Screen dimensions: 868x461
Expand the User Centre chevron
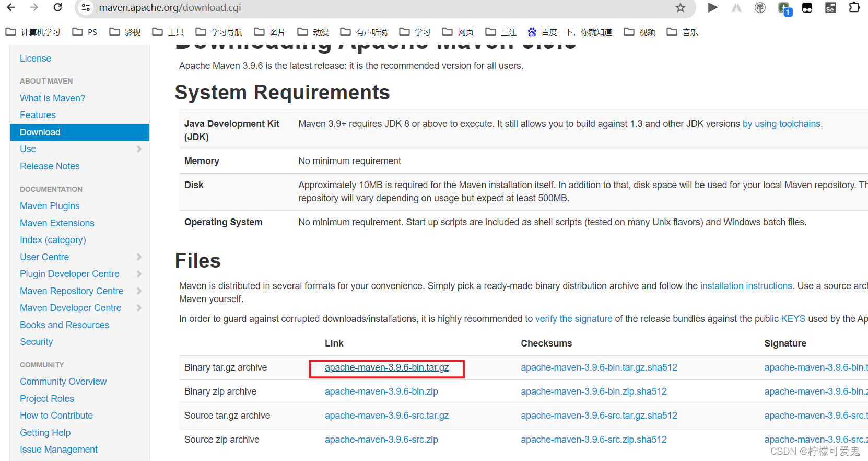pos(139,257)
